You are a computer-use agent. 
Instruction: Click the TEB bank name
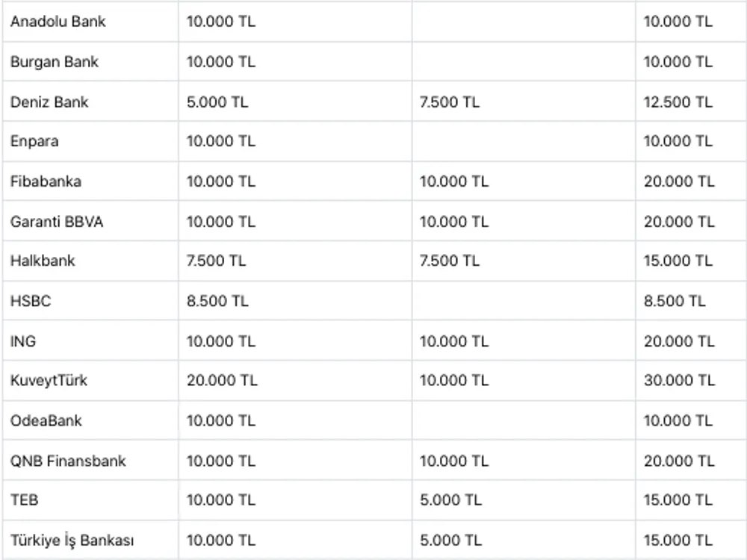coord(24,500)
